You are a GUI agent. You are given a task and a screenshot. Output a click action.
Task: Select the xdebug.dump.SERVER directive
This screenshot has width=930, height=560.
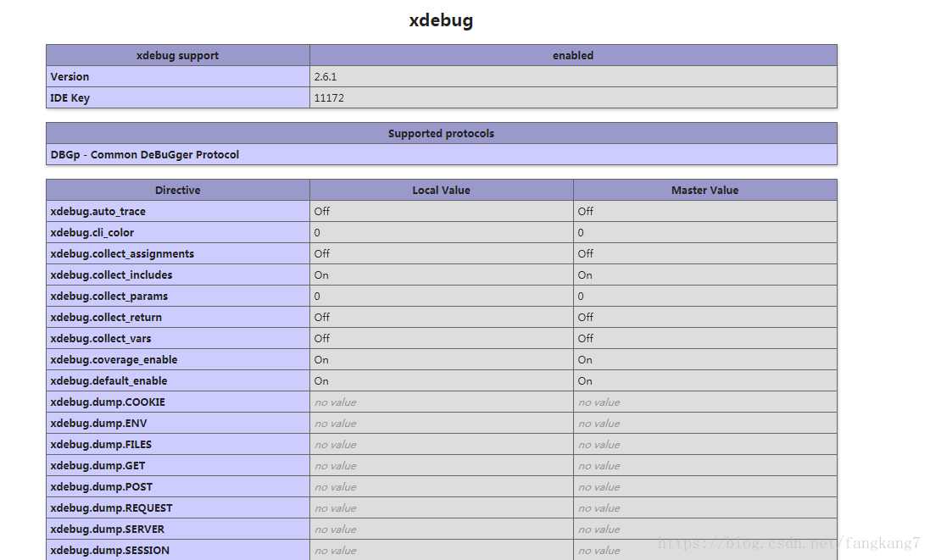178,530
